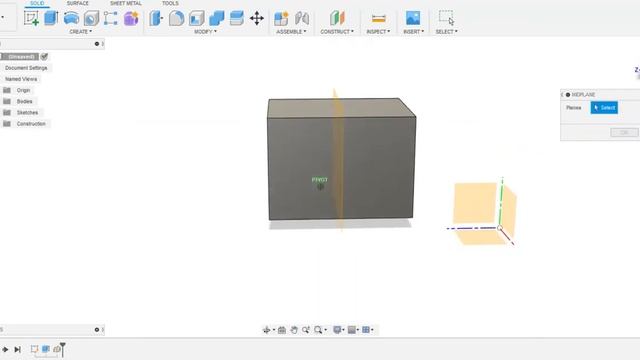Click the Look At icon

282,330
